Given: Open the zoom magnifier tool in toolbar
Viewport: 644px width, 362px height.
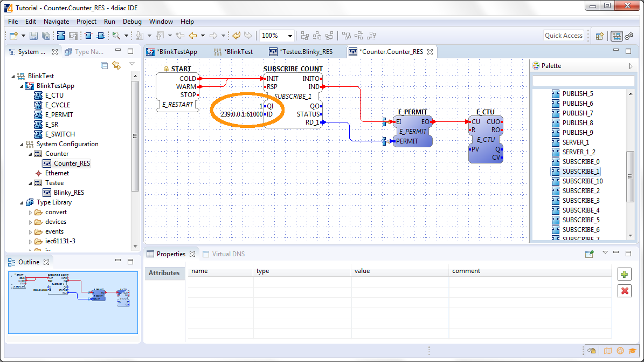Looking at the screenshot, I should pos(115,36).
